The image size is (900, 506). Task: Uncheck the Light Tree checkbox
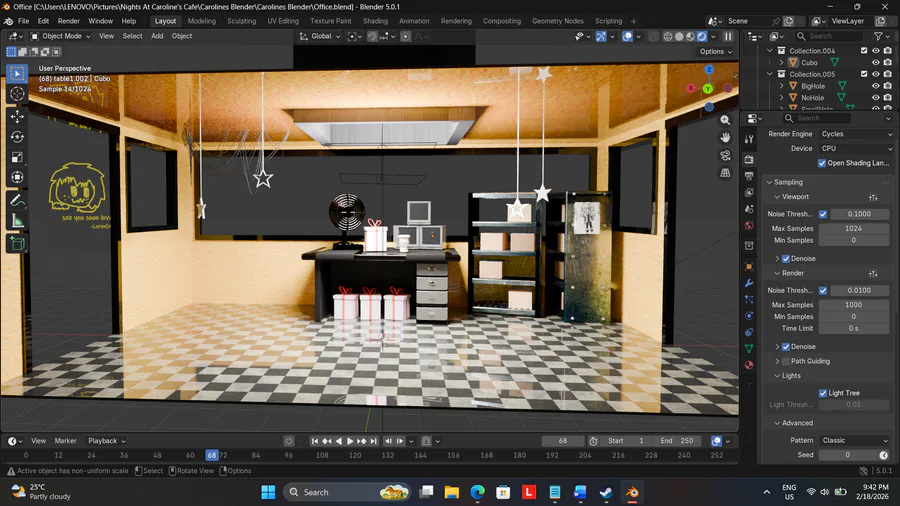(x=823, y=393)
